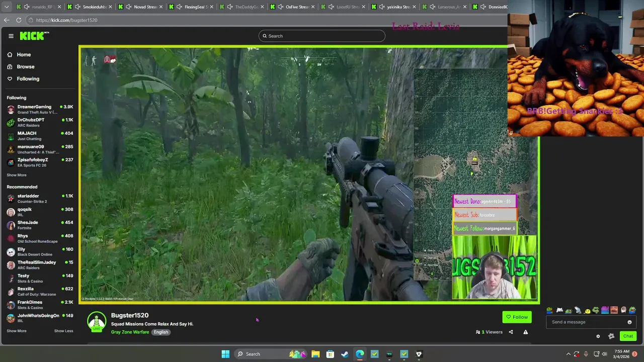
Task: Click the viewers count icon
Action: [x=478, y=332]
